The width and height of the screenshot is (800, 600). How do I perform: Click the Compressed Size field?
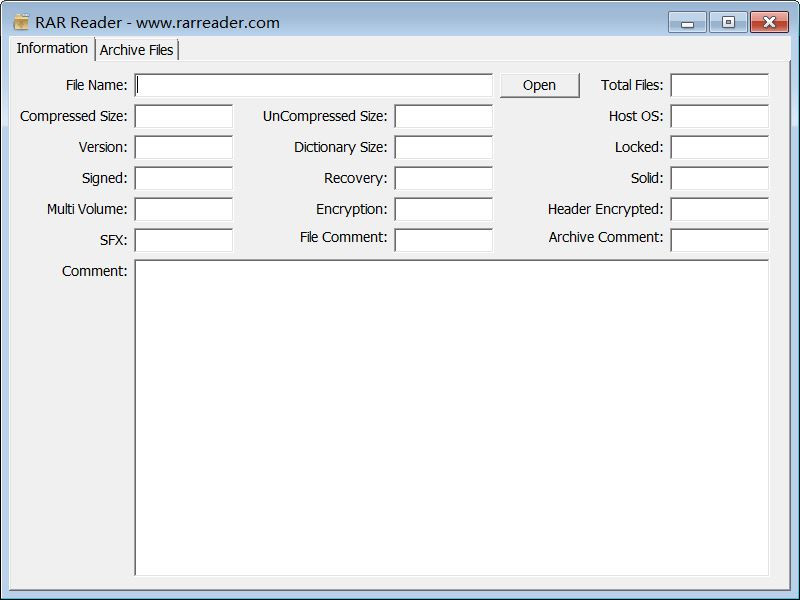point(184,116)
